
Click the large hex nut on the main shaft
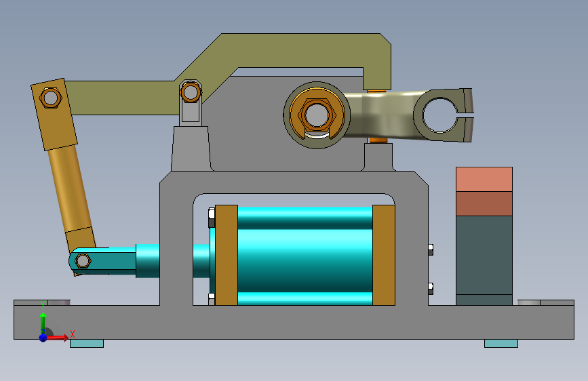tap(317, 115)
